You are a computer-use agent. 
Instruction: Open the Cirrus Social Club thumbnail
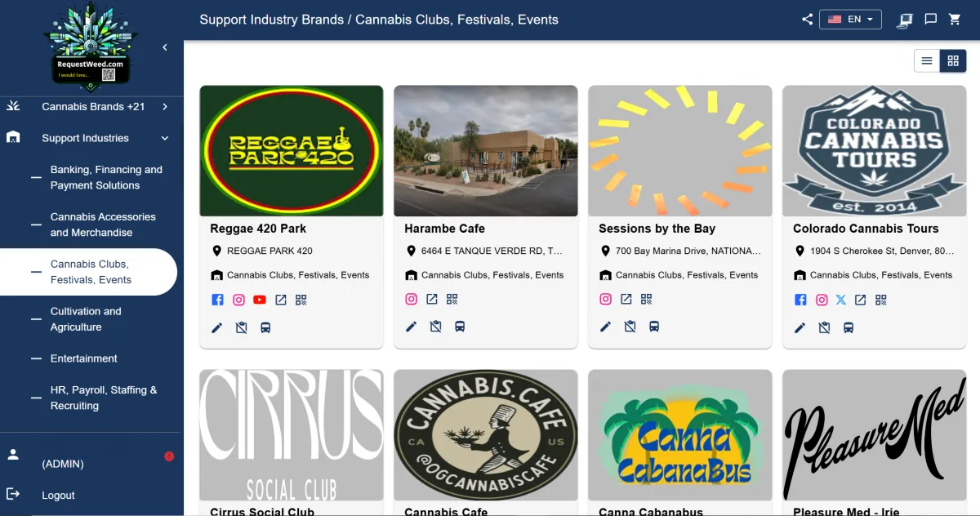[x=292, y=435]
